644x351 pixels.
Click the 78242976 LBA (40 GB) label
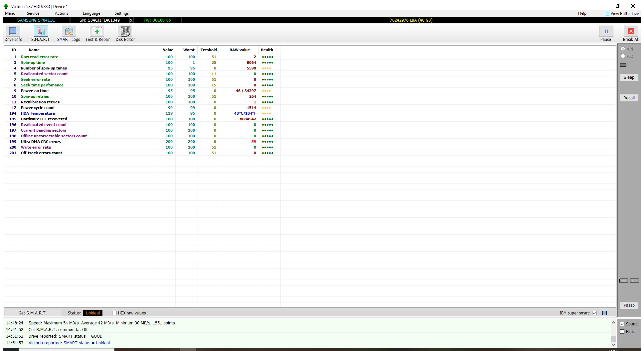411,20
